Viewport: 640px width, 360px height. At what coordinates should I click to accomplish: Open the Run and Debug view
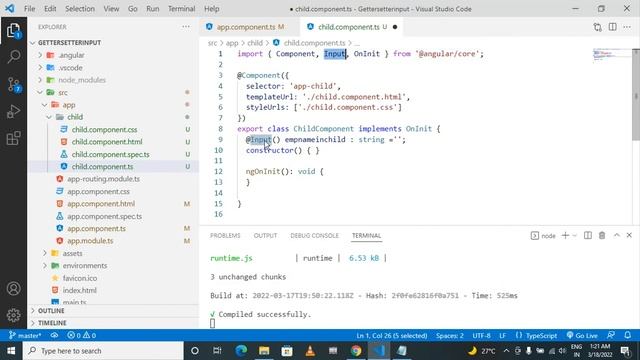[x=13, y=111]
